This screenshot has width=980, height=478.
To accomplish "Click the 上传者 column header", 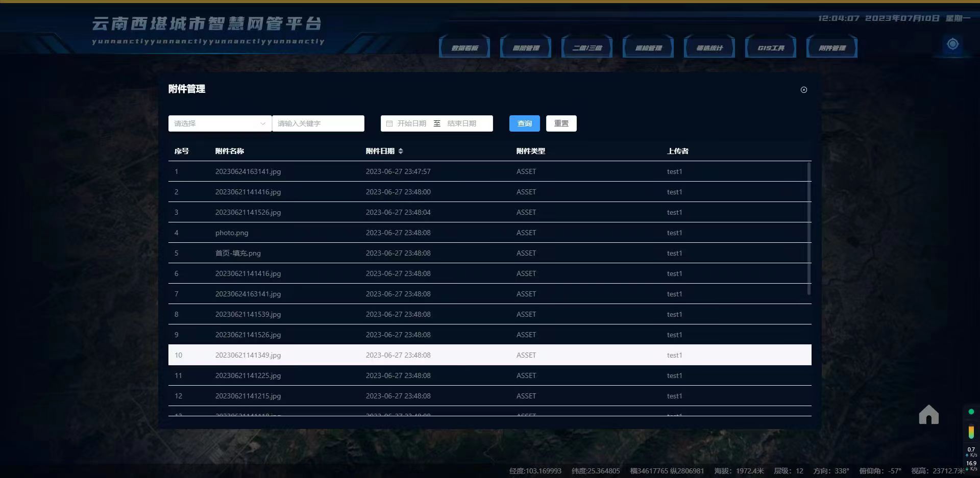I will coord(678,151).
